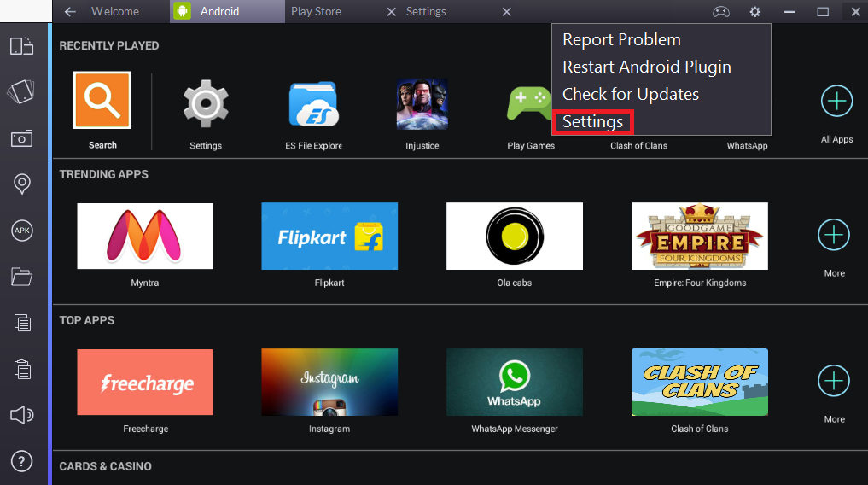Open Clash of Clans thumbnail in Top Apps
Image resolution: width=868 pixels, height=485 pixels.
(x=700, y=382)
